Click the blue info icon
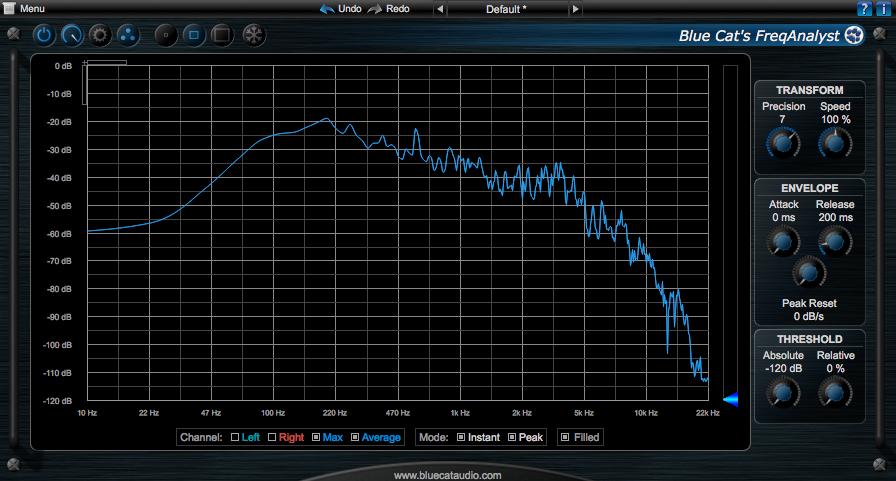The width and height of the screenshot is (896, 481). point(883,9)
